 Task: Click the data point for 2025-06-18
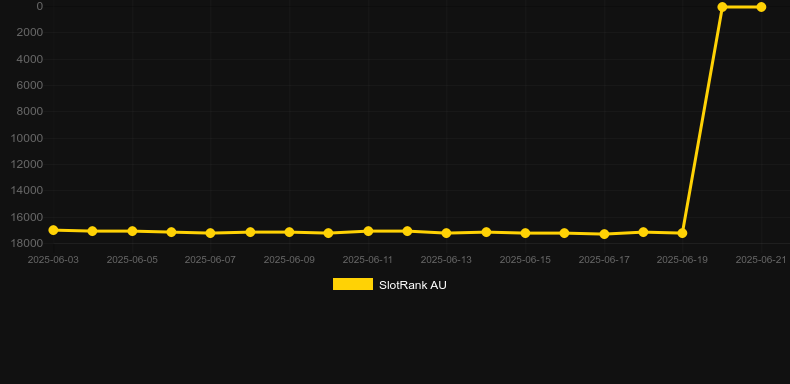pyautogui.click(x=643, y=232)
